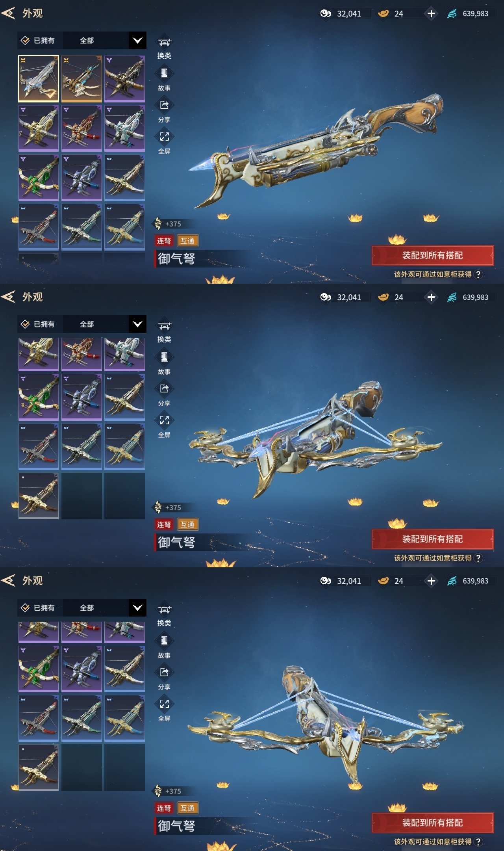This screenshot has height=851, width=504.
Task: Click 装配到所有搭配 button in the top screenshot
Action: click(x=432, y=255)
